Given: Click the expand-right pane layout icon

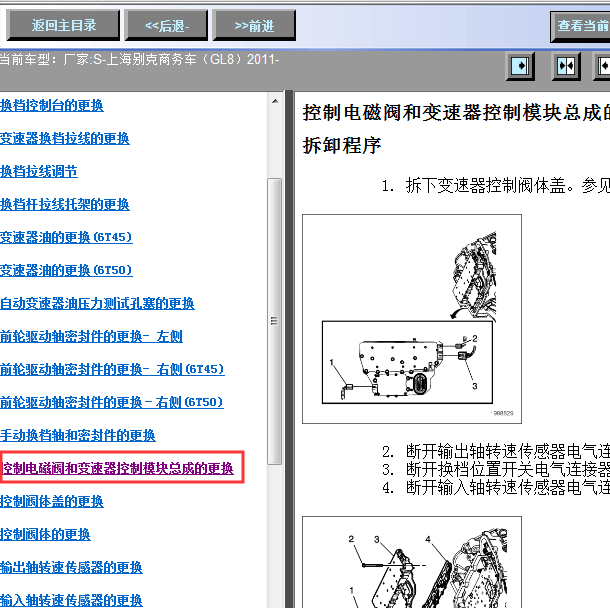Looking at the screenshot, I should 521,67.
